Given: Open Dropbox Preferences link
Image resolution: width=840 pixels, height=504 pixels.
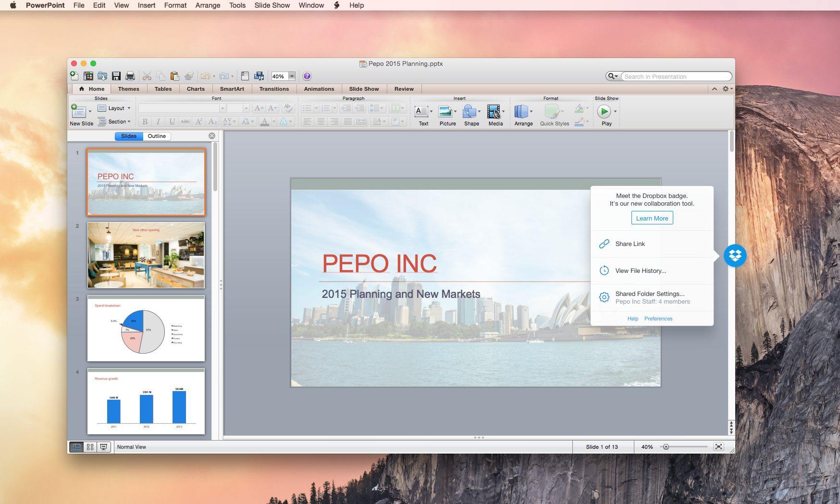Looking at the screenshot, I should (x=658, y=319).
